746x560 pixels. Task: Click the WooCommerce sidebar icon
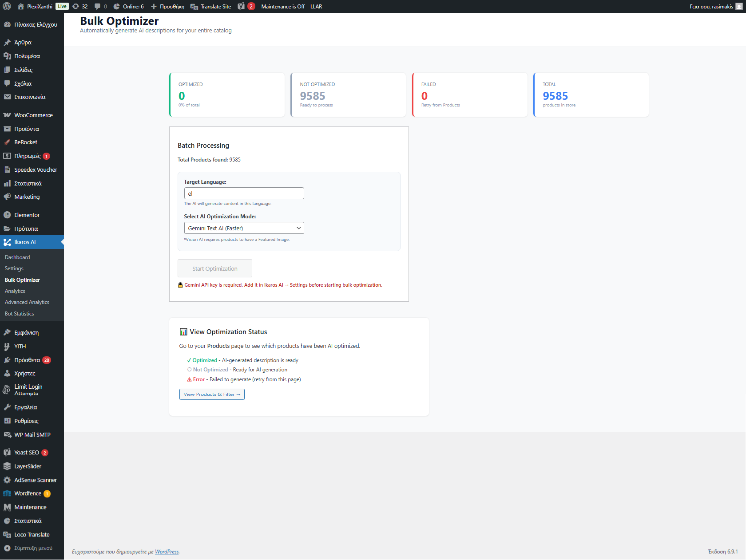coord(7,115)
